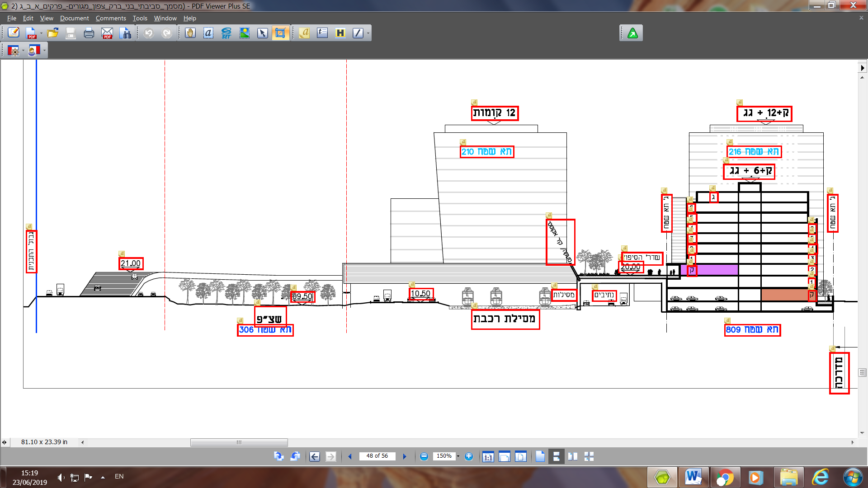
Task: Click the Print icon
Action: 89,33
